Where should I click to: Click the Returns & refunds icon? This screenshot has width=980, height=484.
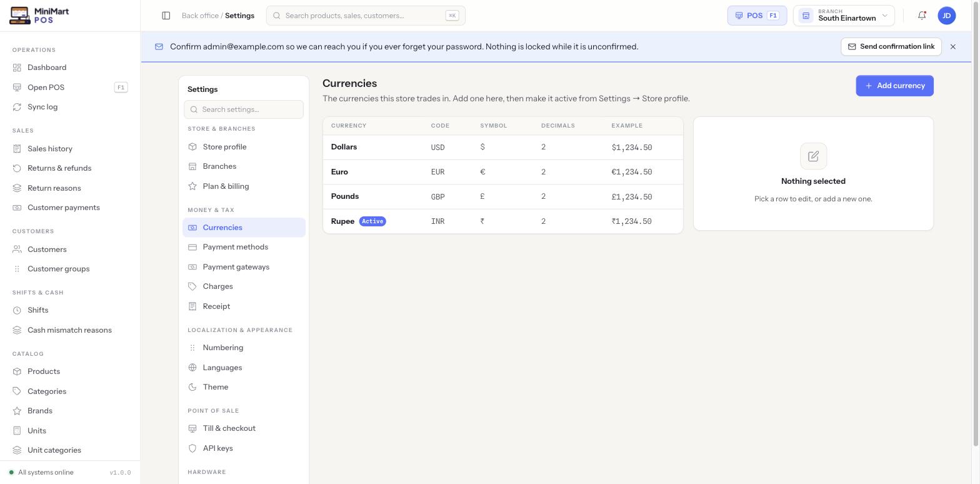tap(17, 168)
